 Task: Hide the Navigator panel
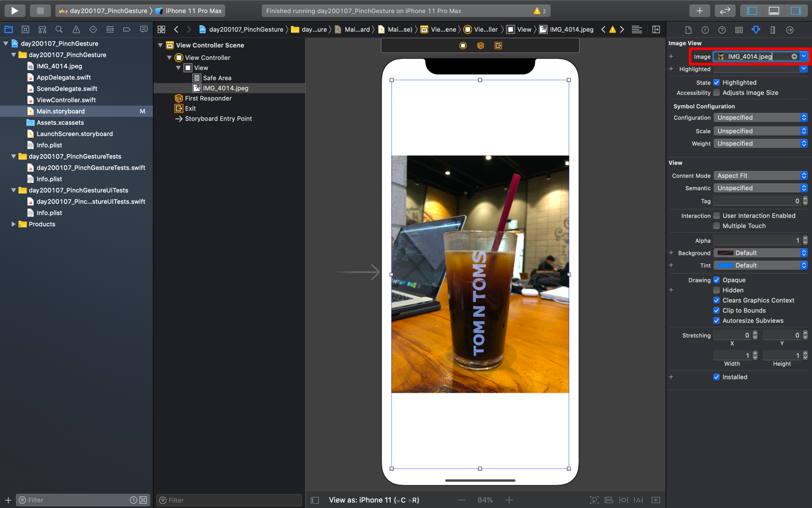coord(752,10)
